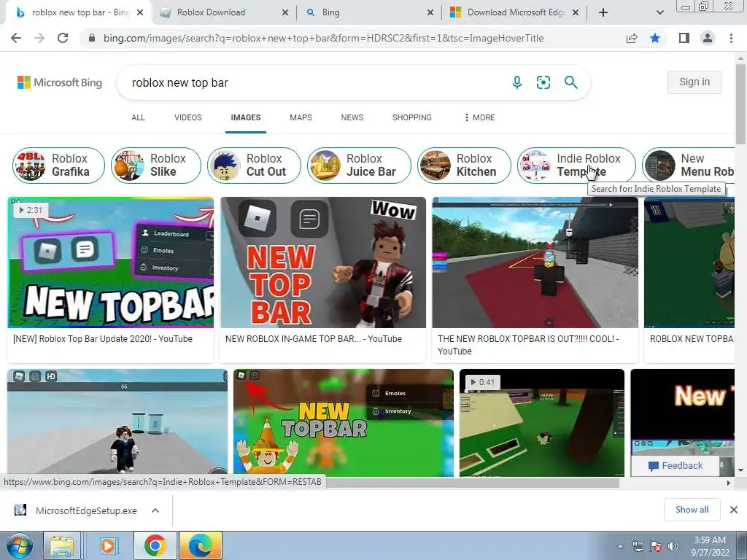The width and height of the screenshot is (747, 560).
Task: Open the red carpet street game thumbnail
Action: tap(535, 262)
